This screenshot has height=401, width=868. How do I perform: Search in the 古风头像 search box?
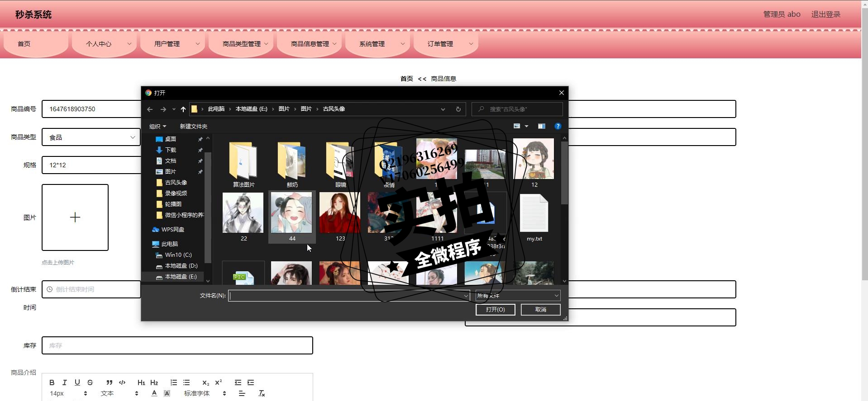coord(517,109)
